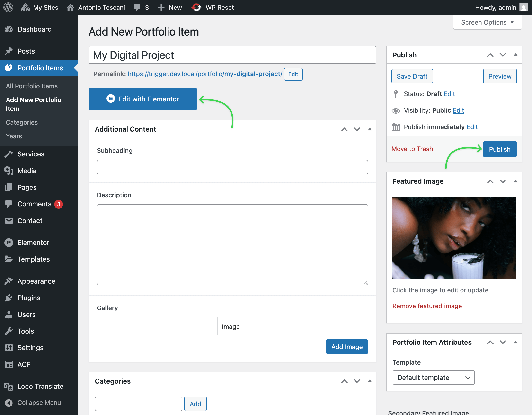Click the Remove featured image link

[427, 306]
